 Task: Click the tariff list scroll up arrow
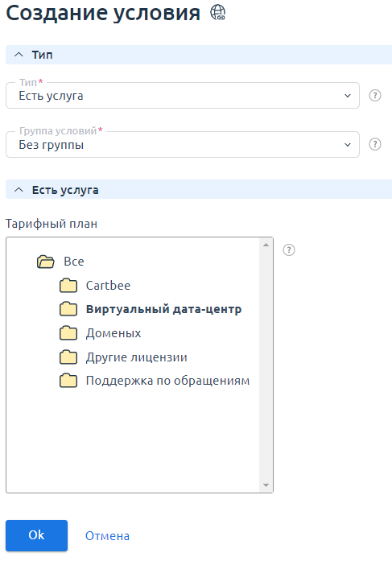(266, 245)
